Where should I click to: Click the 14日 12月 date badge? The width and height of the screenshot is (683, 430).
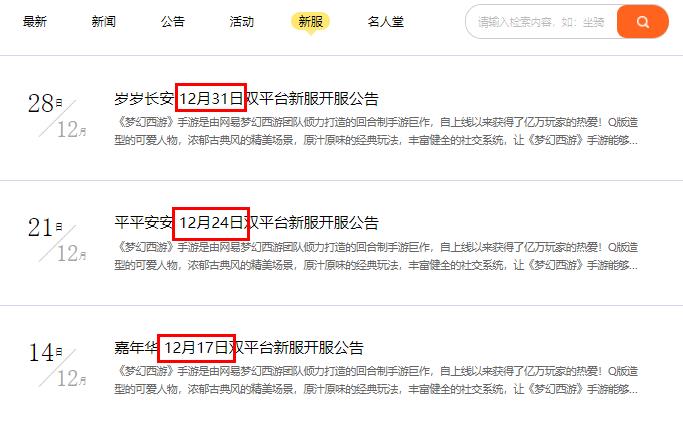57,365
